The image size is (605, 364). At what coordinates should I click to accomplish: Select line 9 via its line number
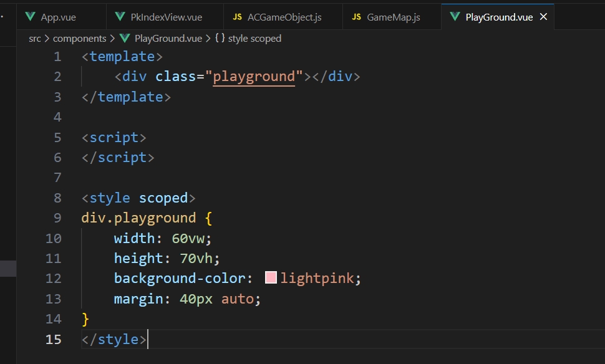coord(57,218)
